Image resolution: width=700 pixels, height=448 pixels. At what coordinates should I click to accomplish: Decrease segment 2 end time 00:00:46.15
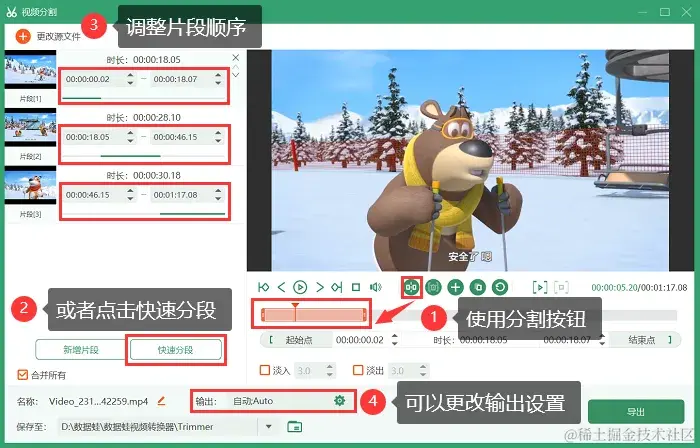[218, 141]
